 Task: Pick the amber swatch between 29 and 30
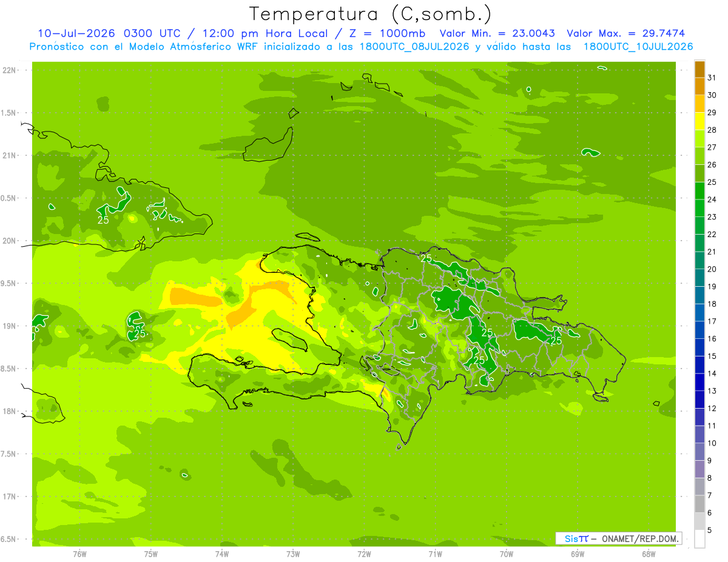(x=699, y=104)
